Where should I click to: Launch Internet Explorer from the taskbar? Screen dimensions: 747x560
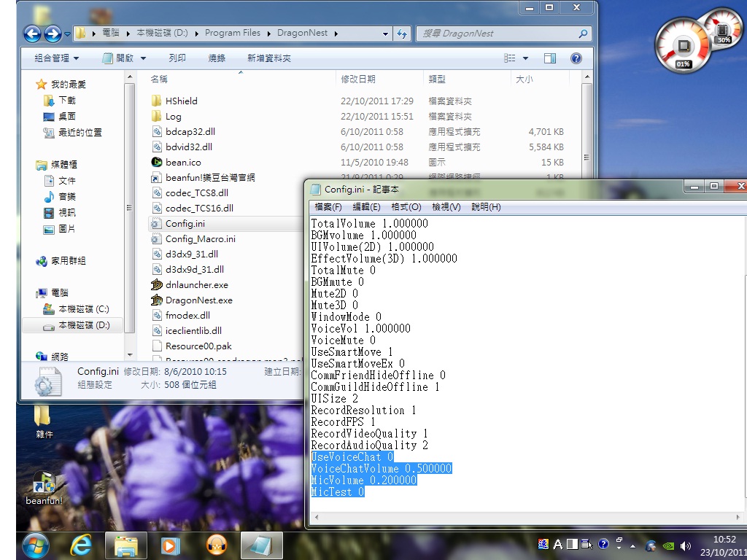tap(81, 545)
